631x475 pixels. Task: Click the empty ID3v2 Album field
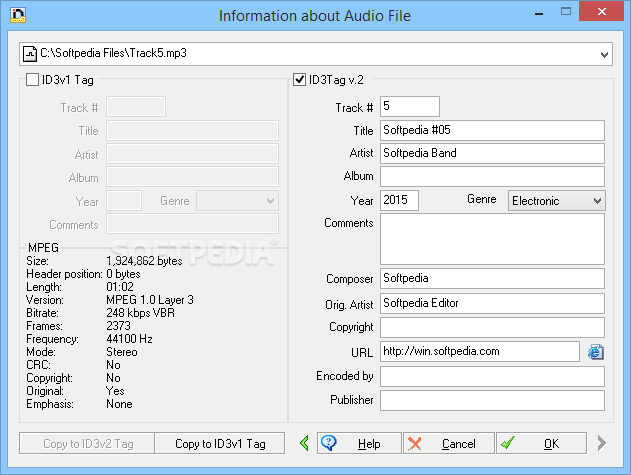point(492,177)
